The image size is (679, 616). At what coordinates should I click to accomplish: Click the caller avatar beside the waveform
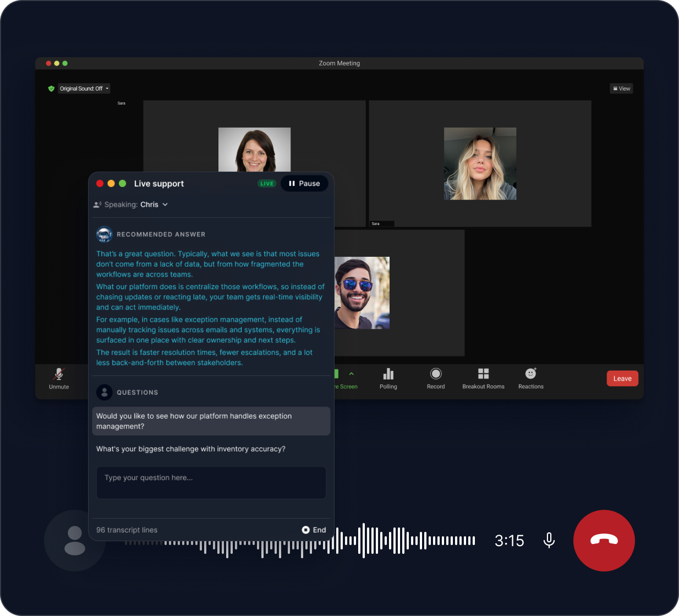pyautogui.click(x=75, y=541)
